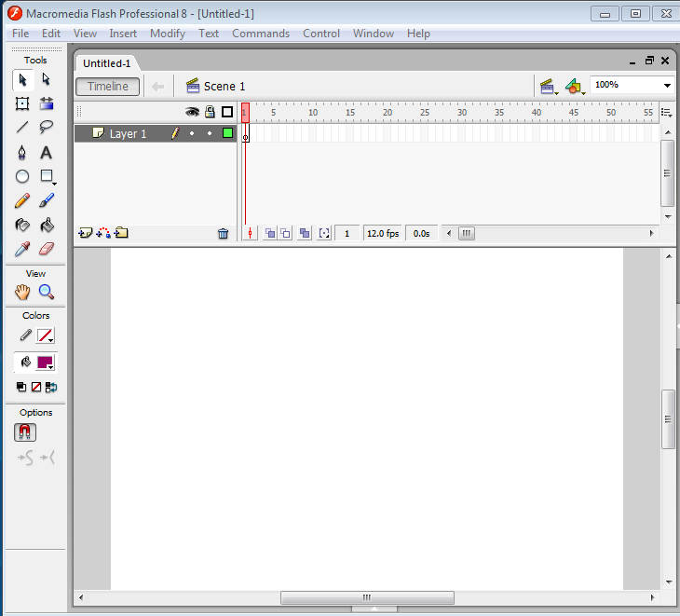The image size is (680, 616).
Task: Lock or unlock all layers padlock icon
Action: click(210, 112)
